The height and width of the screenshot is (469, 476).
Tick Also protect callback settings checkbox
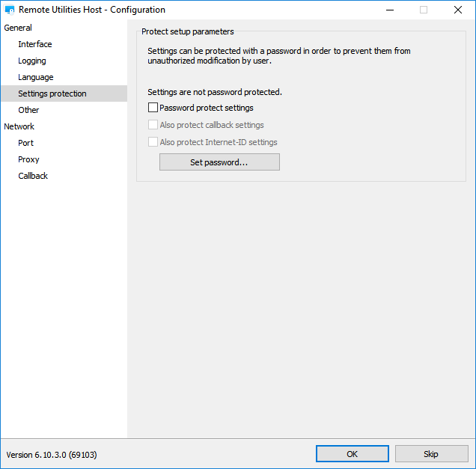(153, 125)
